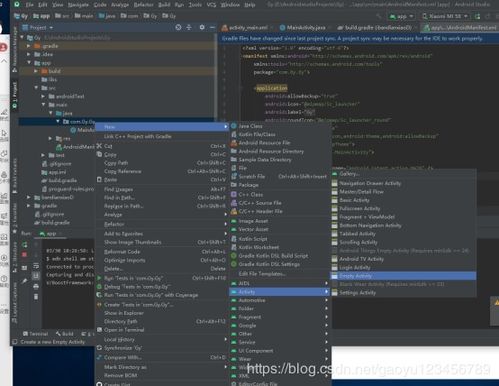
Task: Choose Find Usages in context menu
Action: point(161,189)
